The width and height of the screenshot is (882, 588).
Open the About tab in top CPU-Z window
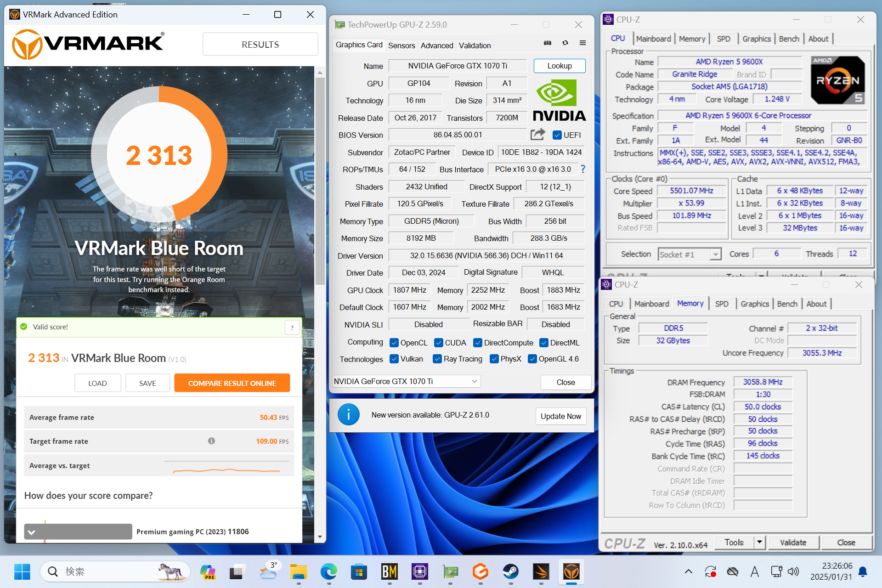[818, 39]
